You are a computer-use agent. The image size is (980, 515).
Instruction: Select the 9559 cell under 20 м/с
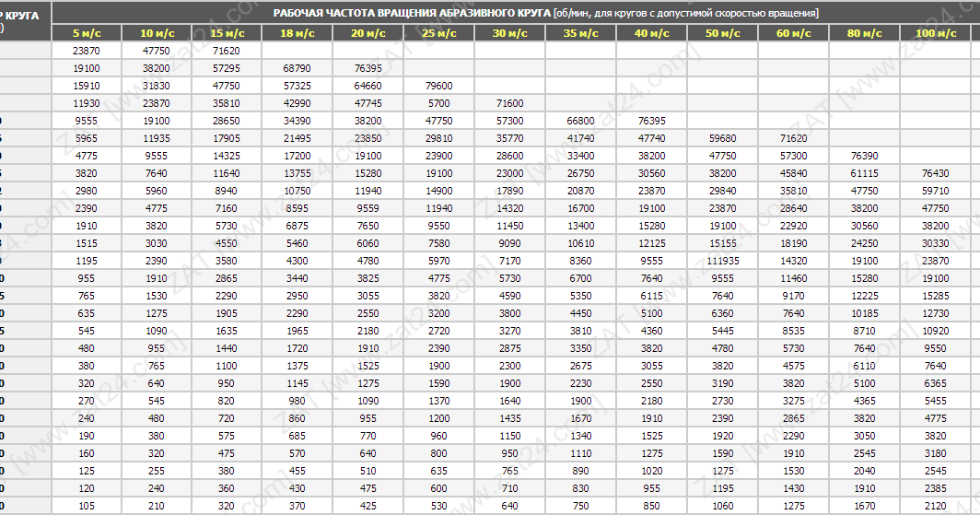coord(367,208)
